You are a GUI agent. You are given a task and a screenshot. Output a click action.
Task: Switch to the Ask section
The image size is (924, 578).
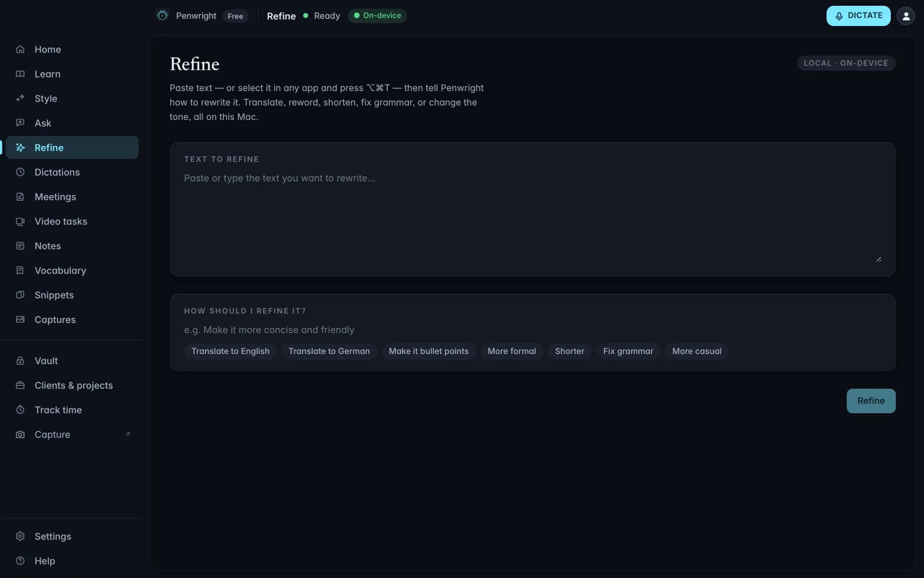tap(43, 123)
